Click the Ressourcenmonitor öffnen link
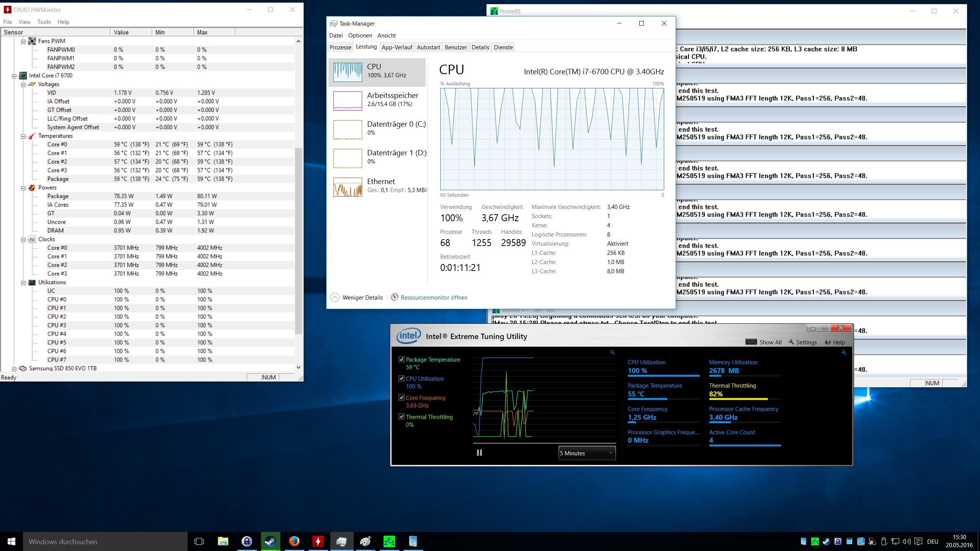This screenshot has height=551, width=980. (433, 297)
